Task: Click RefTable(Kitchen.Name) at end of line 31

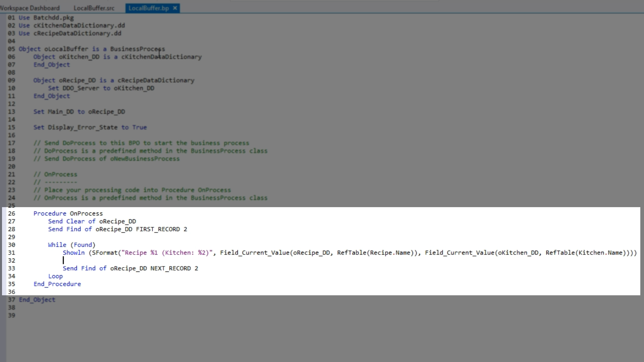Action: click(x=587, y=253)
